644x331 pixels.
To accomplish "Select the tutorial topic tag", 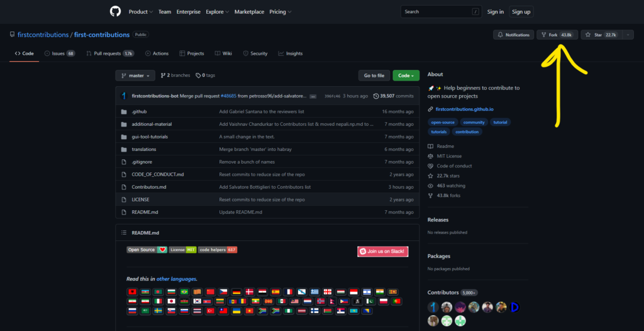I will point(500,122).
